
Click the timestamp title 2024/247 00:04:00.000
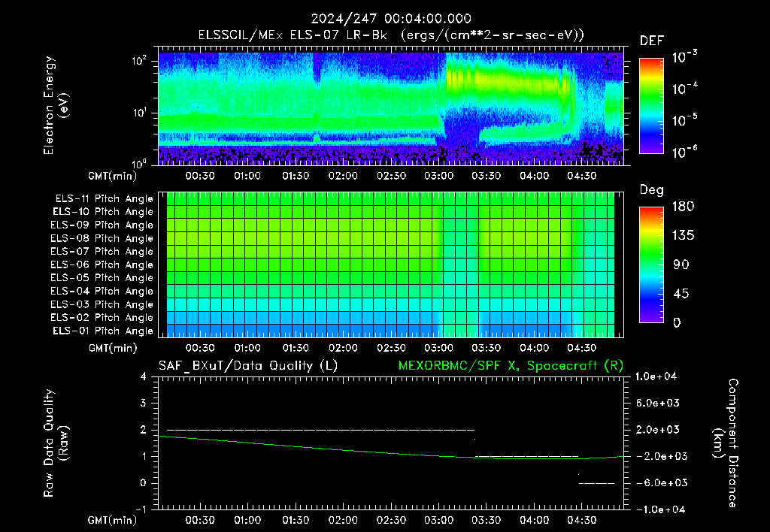click(391, 19)
